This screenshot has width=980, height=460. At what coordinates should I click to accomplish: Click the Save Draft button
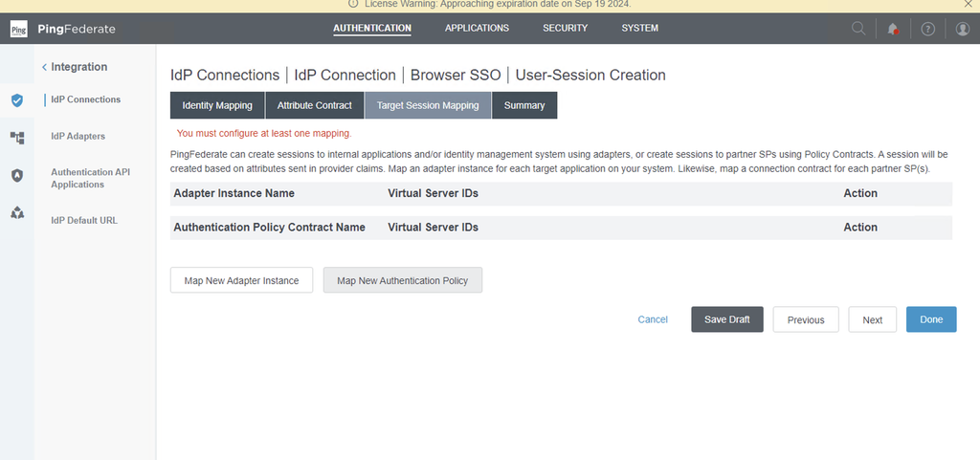click(727, 319)
